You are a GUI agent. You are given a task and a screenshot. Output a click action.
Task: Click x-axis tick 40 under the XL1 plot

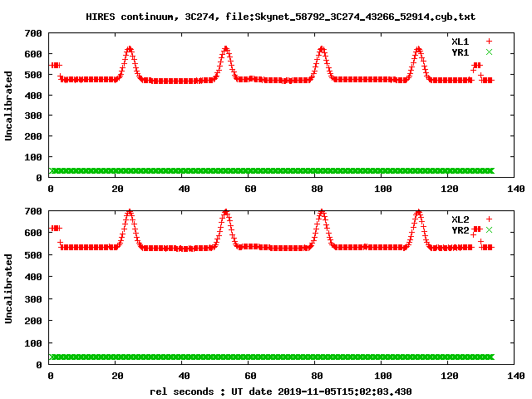point(184,189)
